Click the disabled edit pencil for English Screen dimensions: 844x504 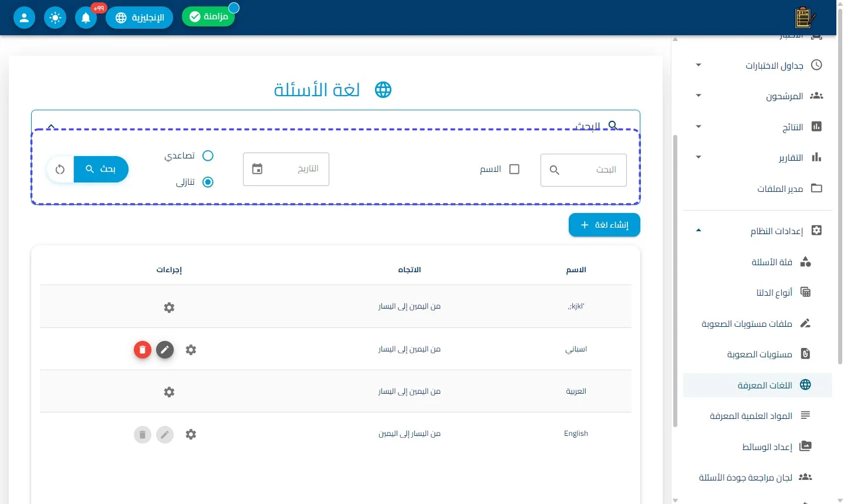[x=165, y=435]
